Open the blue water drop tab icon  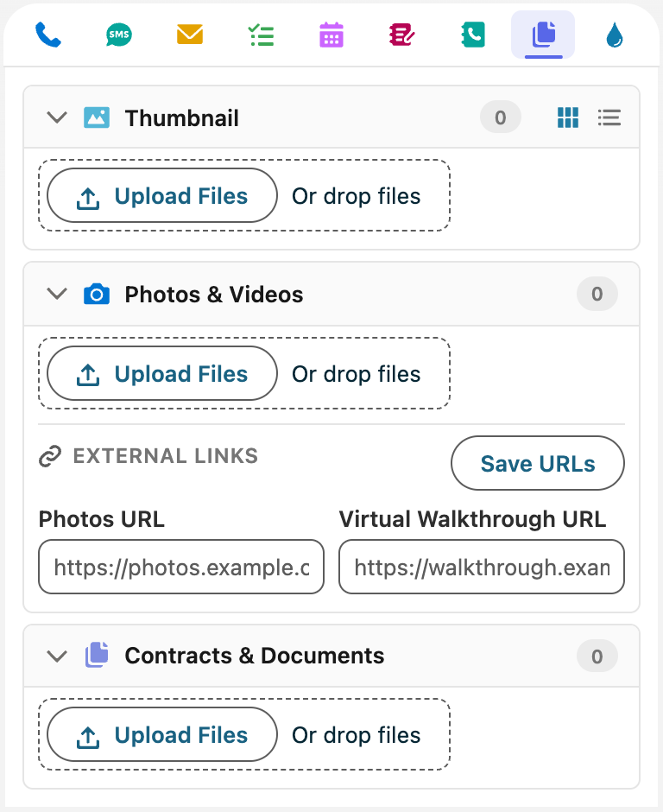(x=615, y=35)
